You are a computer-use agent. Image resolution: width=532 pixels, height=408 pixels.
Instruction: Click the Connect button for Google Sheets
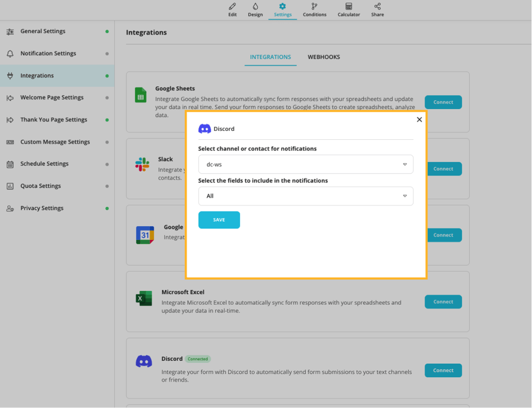443,102
